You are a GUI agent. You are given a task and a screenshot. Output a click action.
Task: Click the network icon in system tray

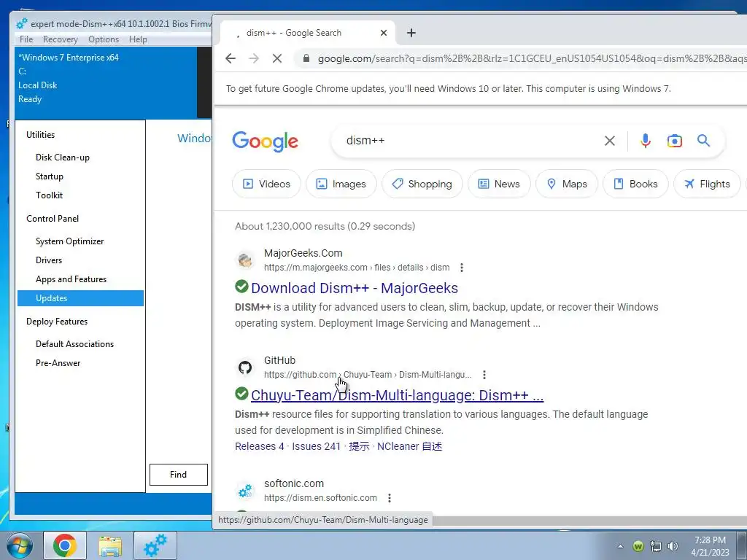point(656,546)
